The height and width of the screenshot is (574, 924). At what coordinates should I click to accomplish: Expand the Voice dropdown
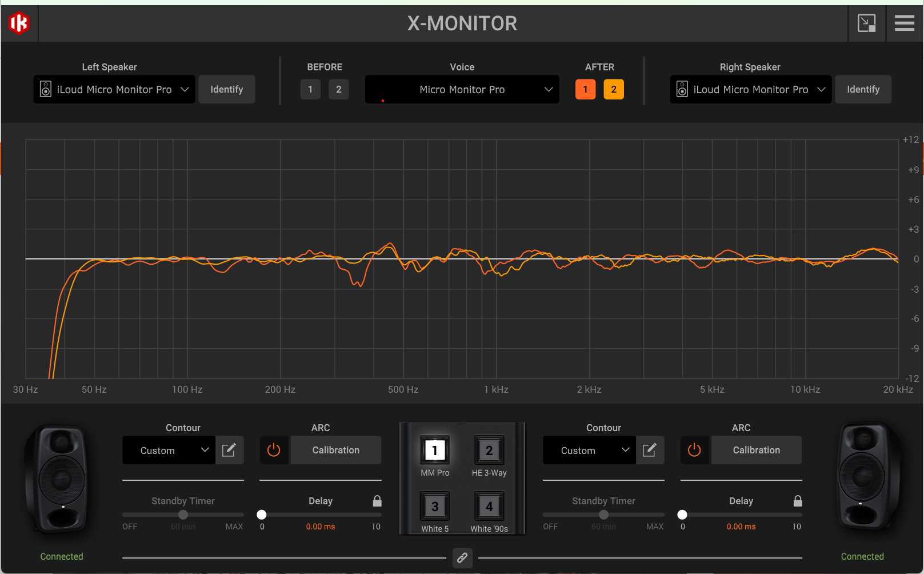click(462, 90)
